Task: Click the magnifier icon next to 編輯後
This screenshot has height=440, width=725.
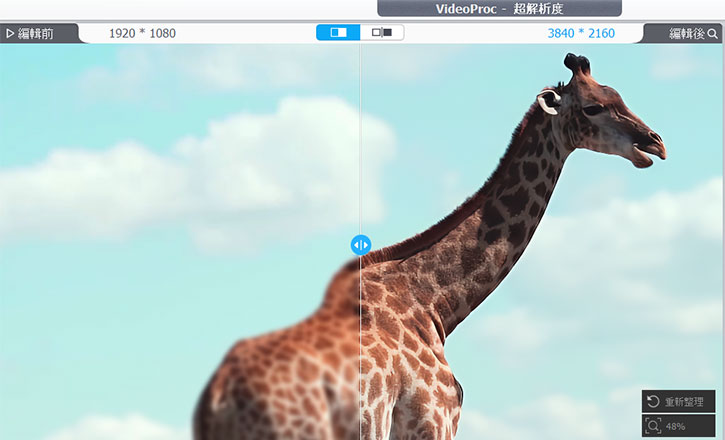Action: tap(713, 33)
